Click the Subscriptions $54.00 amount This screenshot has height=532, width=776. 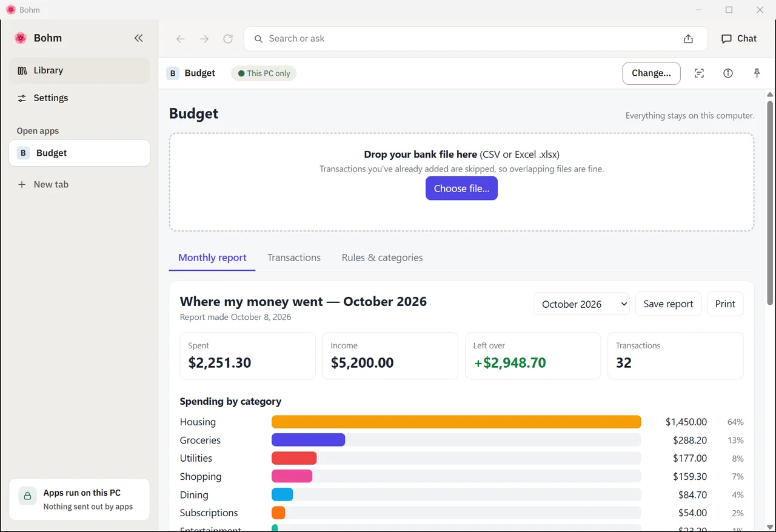(692, 513)
